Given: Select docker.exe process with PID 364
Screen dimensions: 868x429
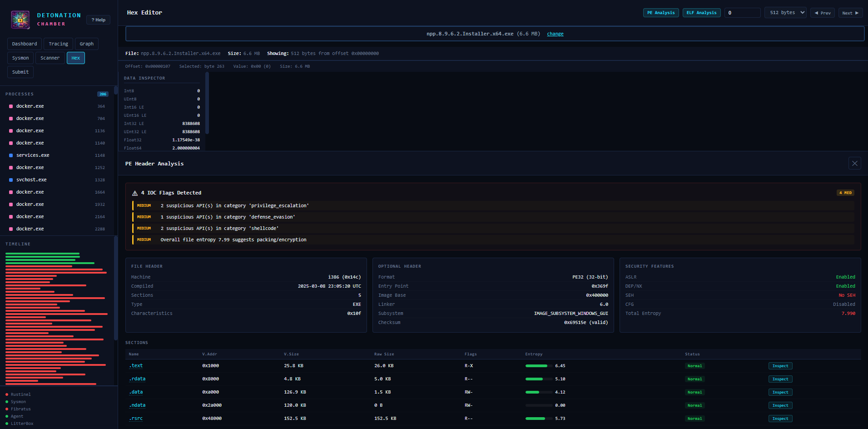Looking at the screenshot, I should click(57, 106).
